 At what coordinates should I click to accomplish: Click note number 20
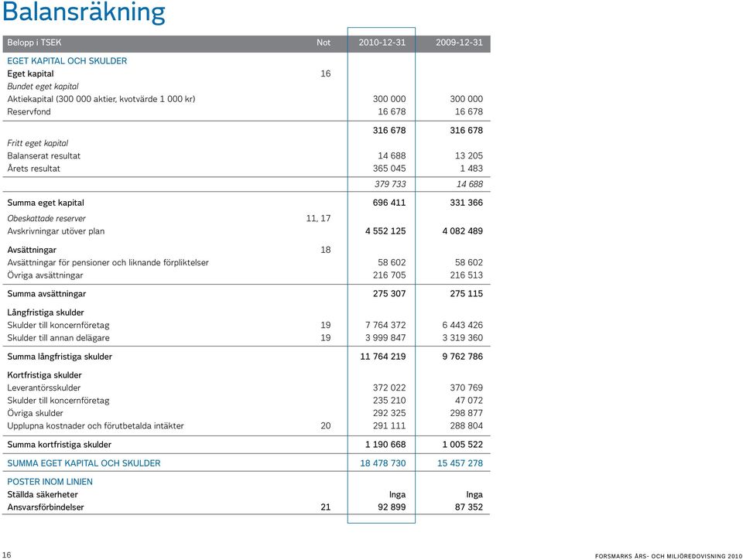(x=325, y=425)
